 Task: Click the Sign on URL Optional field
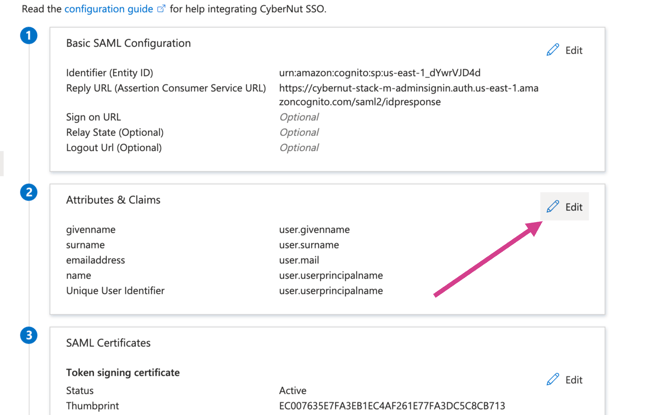pyautogui.click(x=298, y=117)
